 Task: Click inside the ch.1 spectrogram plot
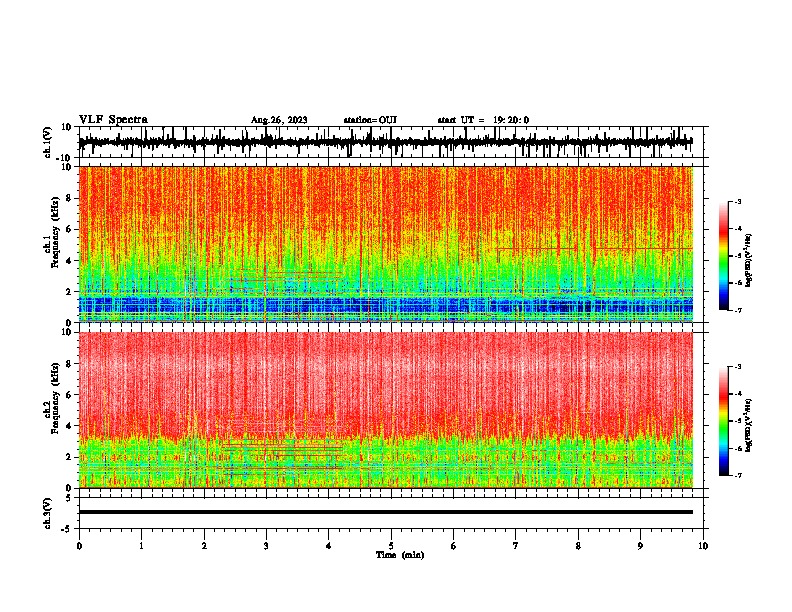385,244
